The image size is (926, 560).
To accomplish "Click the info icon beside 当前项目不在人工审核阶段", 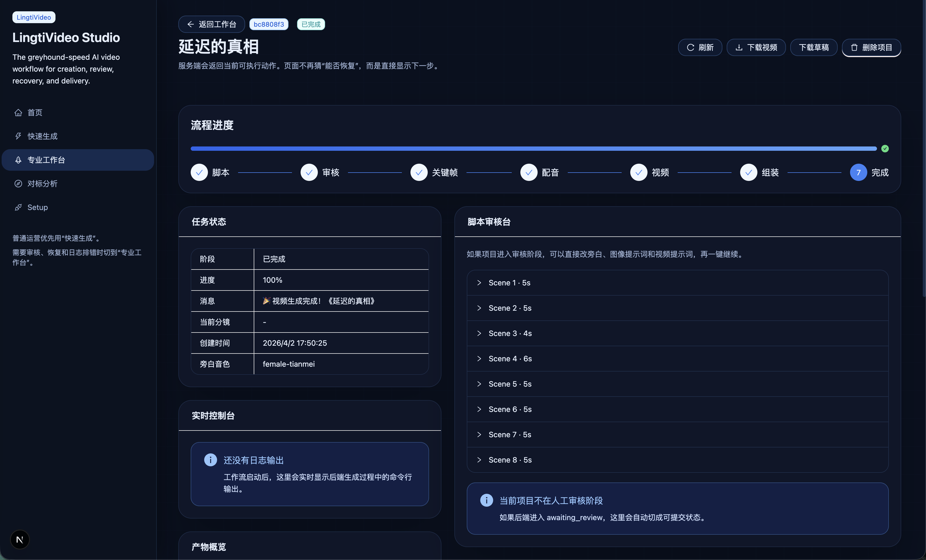I will [x=487, y=500].
